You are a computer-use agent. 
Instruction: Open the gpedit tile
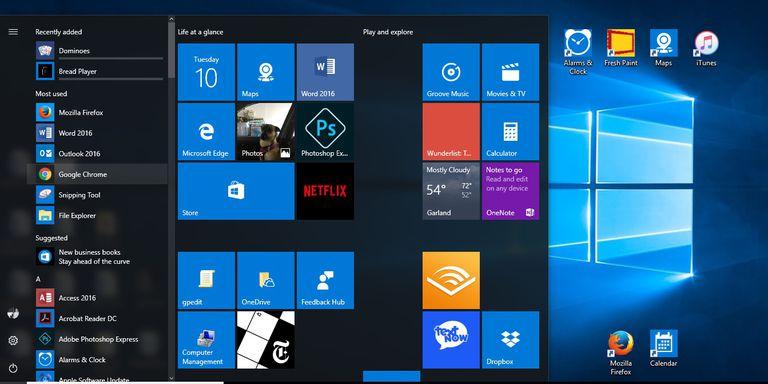coord(206,281)
